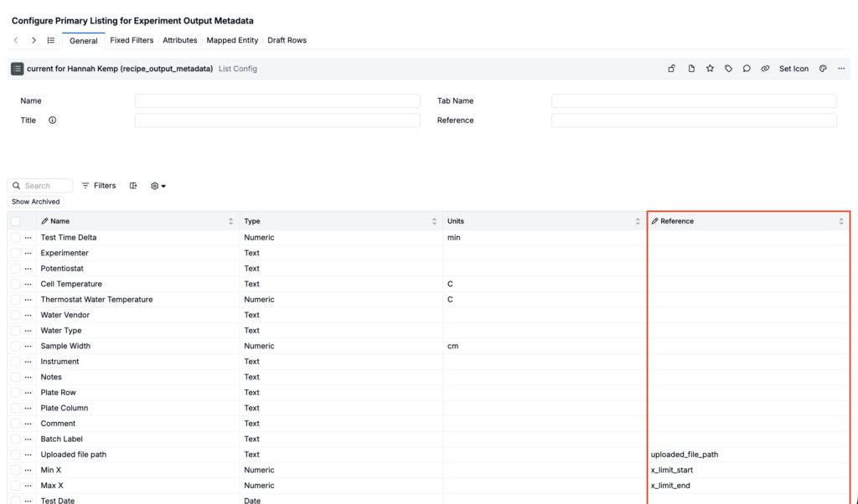Copy link with the chain icon
The width and height of the screenshot is (858, 504).
[765, 69]
